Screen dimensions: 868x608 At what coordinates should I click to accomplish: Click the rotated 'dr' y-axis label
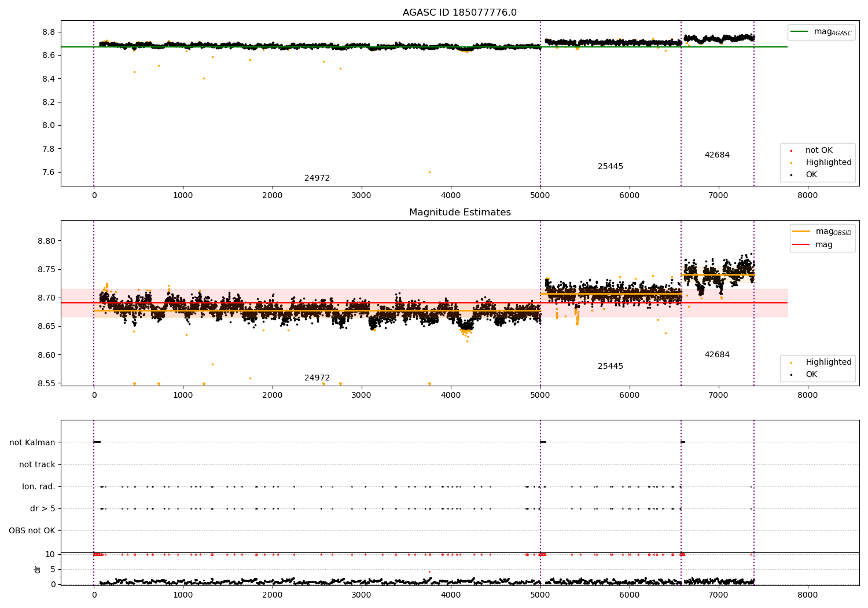[x=38, y=569]
